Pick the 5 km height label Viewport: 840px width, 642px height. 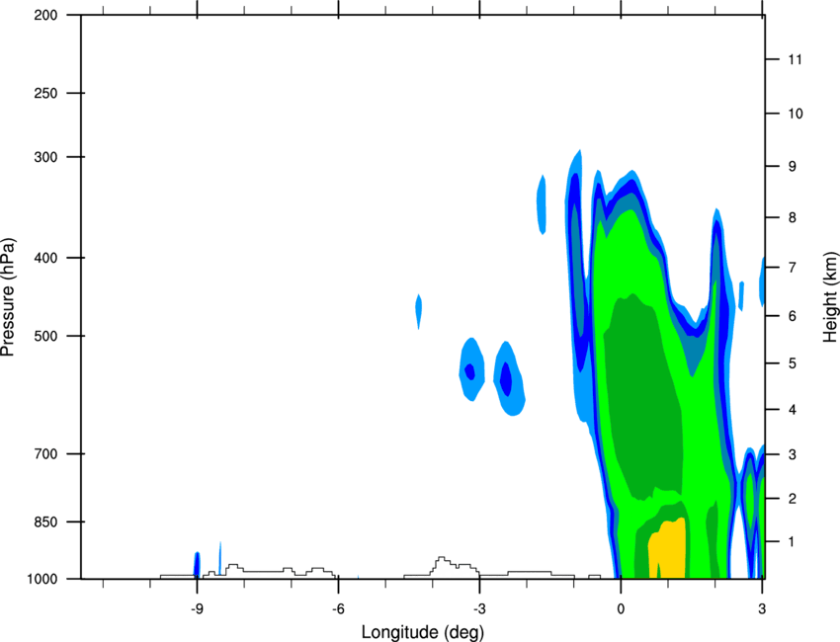coord(792,363)
